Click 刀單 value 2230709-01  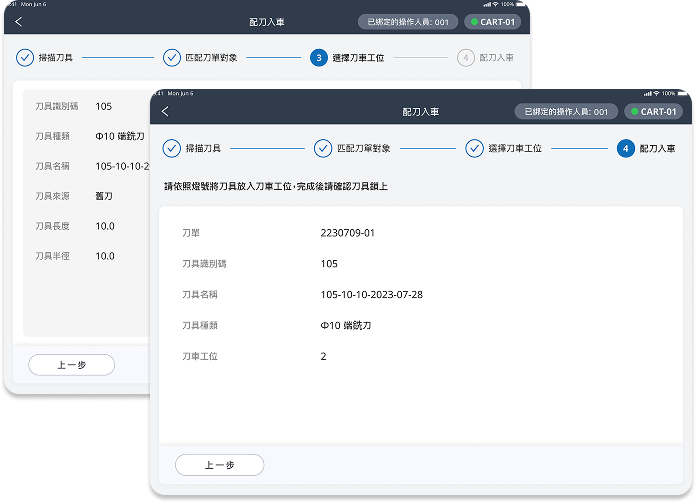point(347,233)
